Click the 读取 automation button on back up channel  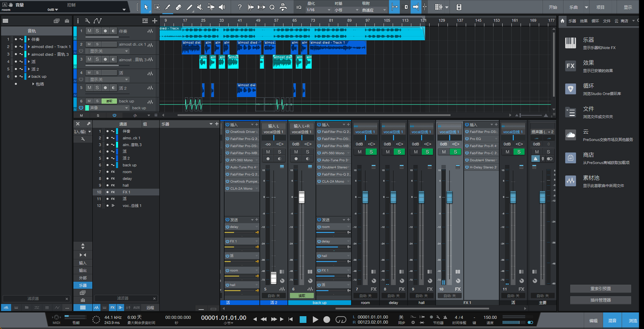pyautogui.click(x=302, y=296)
